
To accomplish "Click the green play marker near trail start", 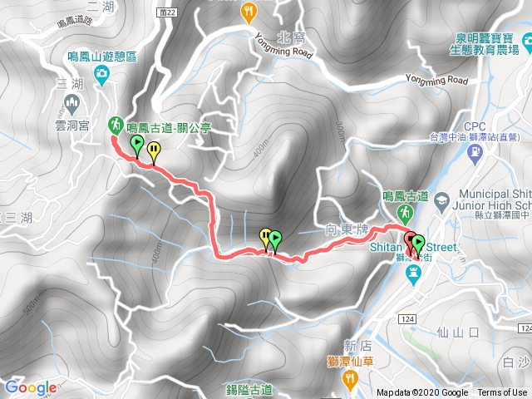I will [137, 145].
